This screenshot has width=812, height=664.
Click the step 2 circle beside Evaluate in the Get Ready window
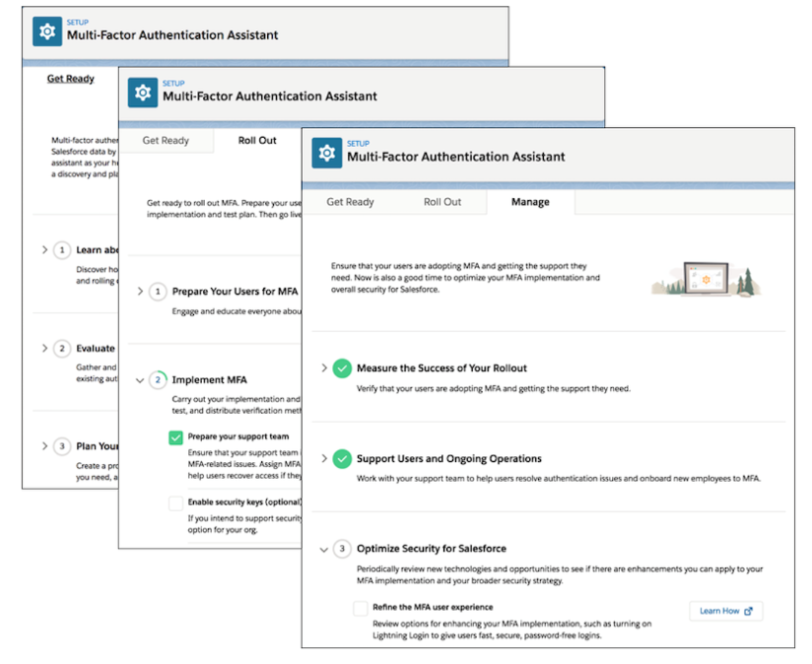point(62,349)
